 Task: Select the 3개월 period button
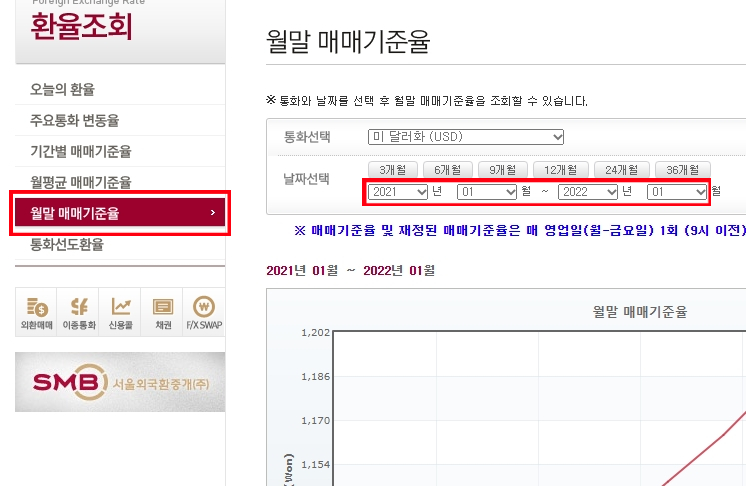[393, 169]
